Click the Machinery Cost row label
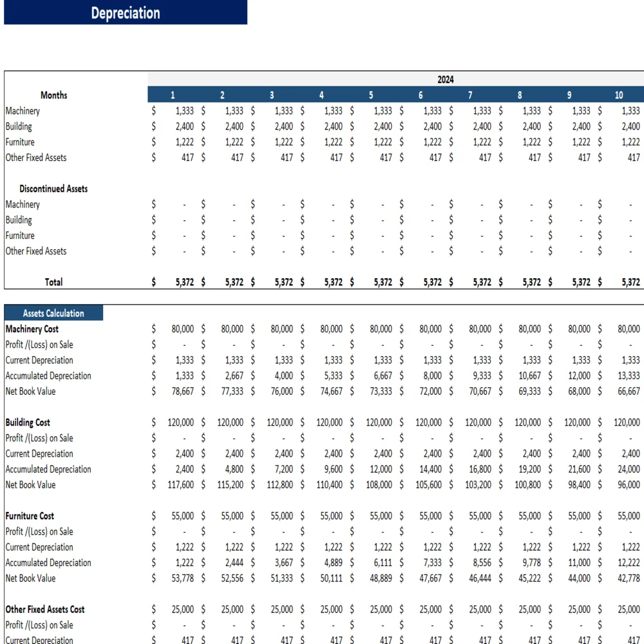Image resolution: width=644 pixels, height=644 pixels. 32,329
